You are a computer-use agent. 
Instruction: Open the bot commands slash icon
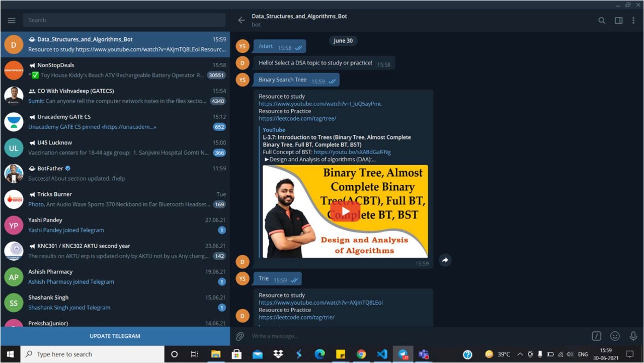coord(596,336)
